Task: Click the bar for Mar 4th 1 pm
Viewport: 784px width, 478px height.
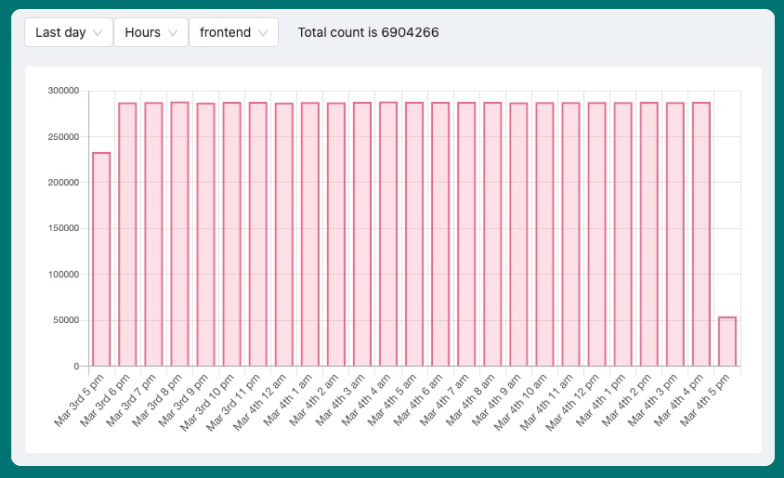Action: pos(623,234)
